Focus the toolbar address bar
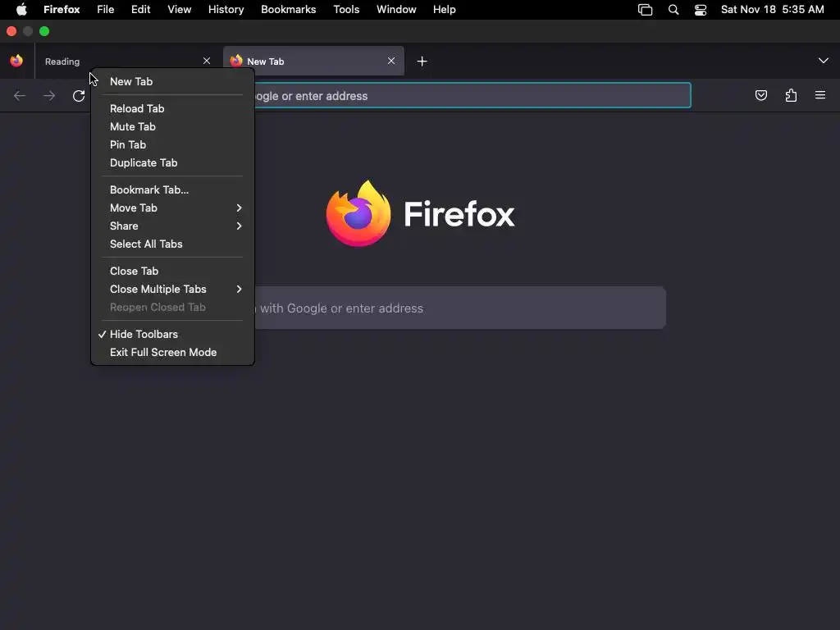 472,95
